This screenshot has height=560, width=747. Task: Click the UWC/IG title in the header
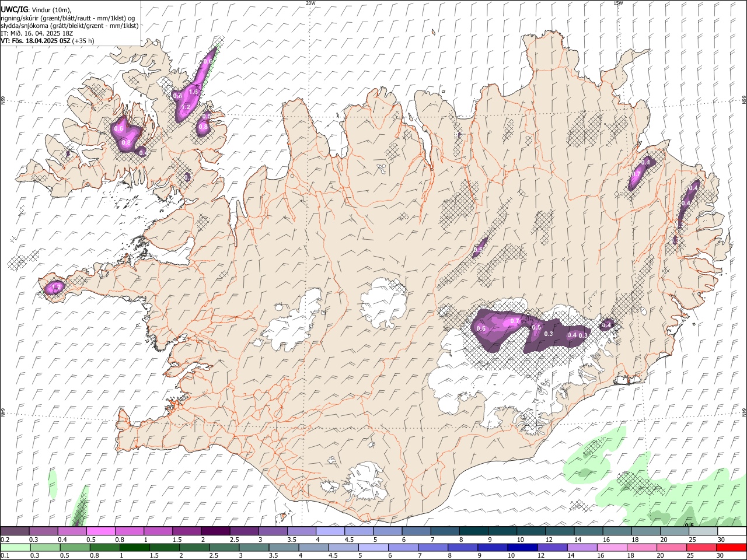[14, 9]
